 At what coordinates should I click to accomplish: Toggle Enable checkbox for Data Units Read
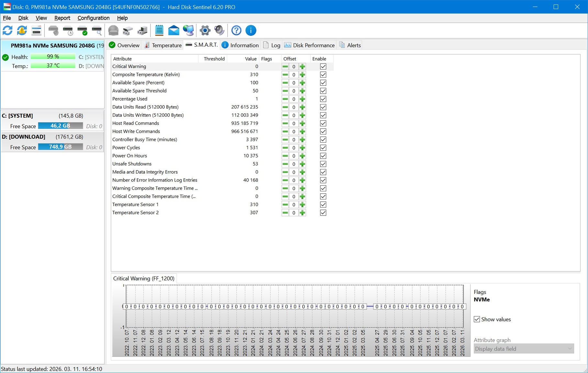323,107
